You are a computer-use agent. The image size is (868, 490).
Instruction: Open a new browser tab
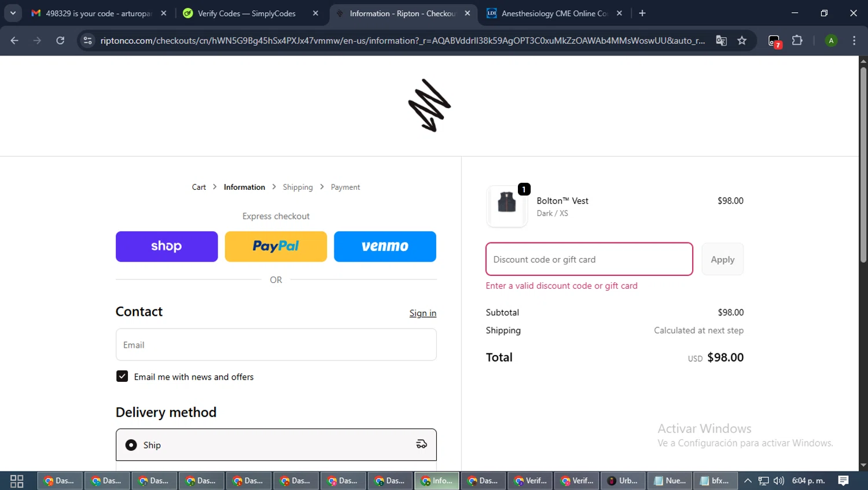tap(642, 13)
